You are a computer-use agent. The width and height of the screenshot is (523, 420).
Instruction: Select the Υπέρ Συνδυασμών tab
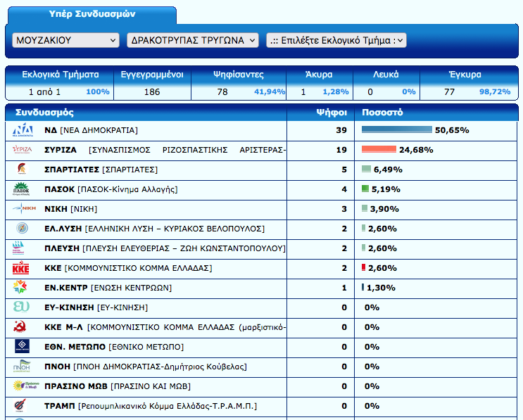pyautogui.click(x=92, y=14)
